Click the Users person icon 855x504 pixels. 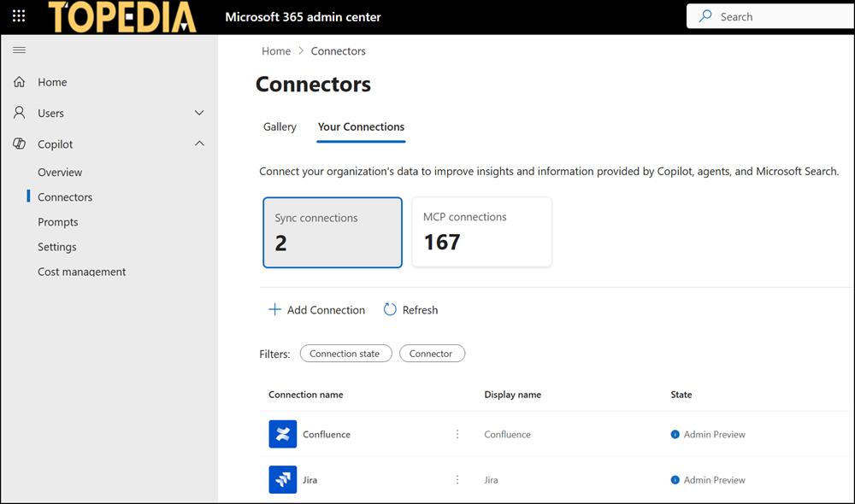(19, 113)
